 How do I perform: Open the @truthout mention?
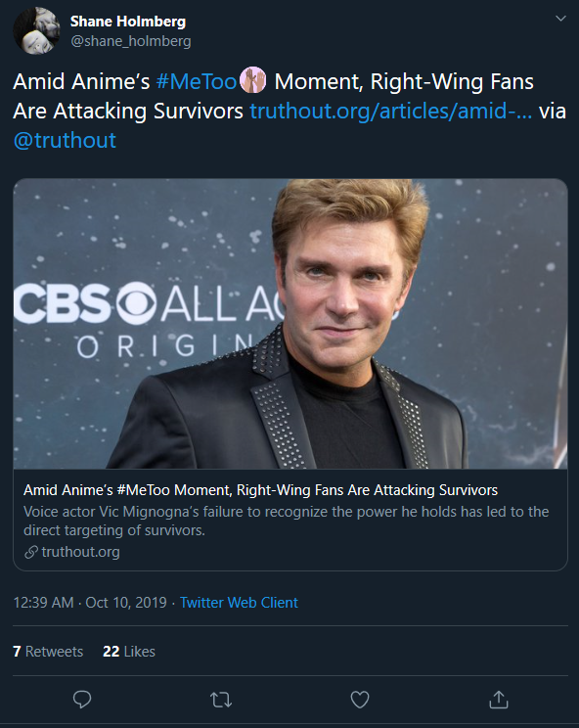point(65,140)
